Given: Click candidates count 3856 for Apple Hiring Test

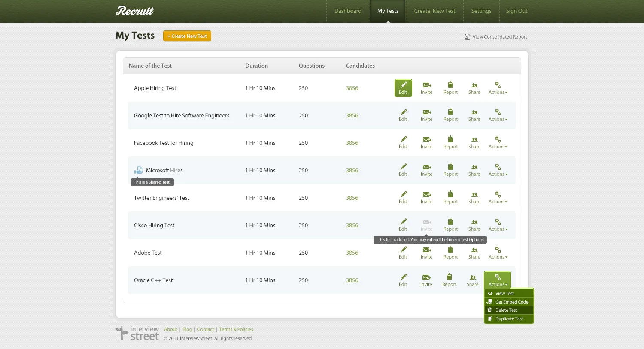Looking at the screenshot, I should point(352,88).
